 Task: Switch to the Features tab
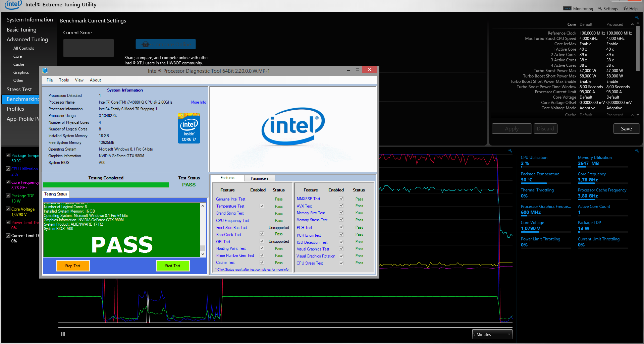pos(227,178)
